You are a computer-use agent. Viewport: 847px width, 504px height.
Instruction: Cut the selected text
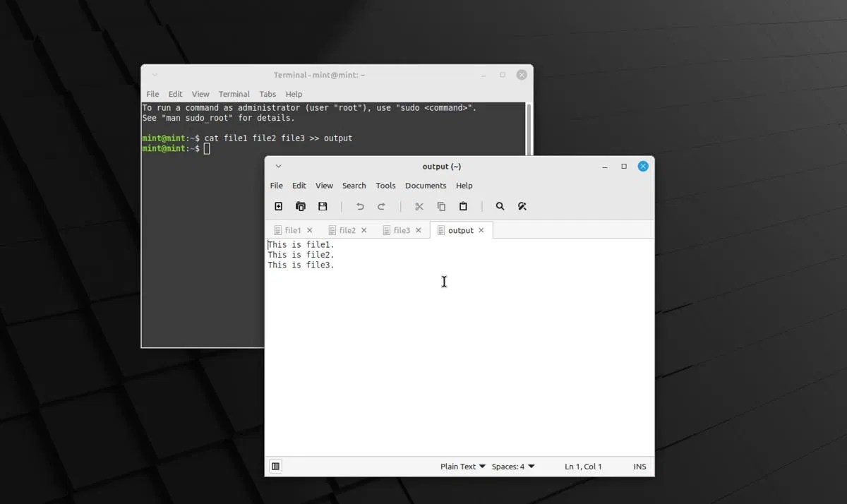pos(419,206)
